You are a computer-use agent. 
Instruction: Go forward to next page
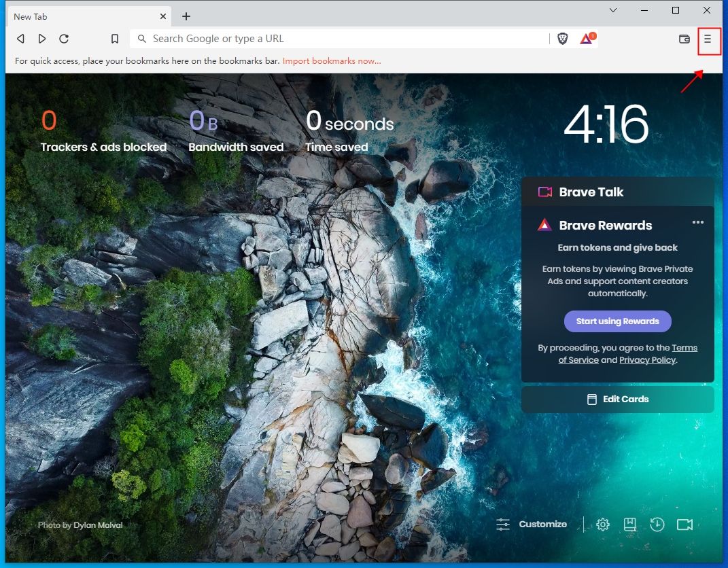tap(42, 39)
